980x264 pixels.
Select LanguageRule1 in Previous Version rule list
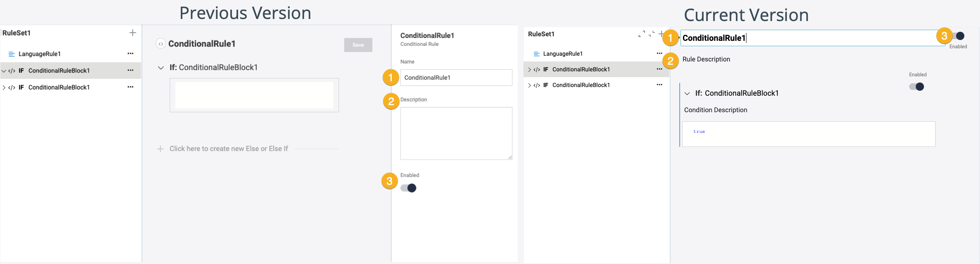pyautogui.click(x=40, y=54)
